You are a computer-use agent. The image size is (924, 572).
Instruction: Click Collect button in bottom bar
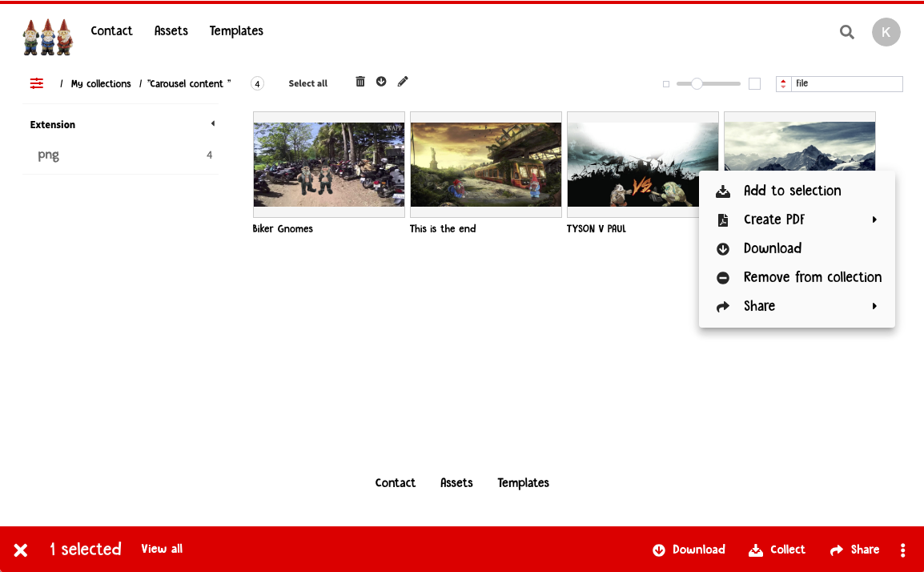point(777,550)
